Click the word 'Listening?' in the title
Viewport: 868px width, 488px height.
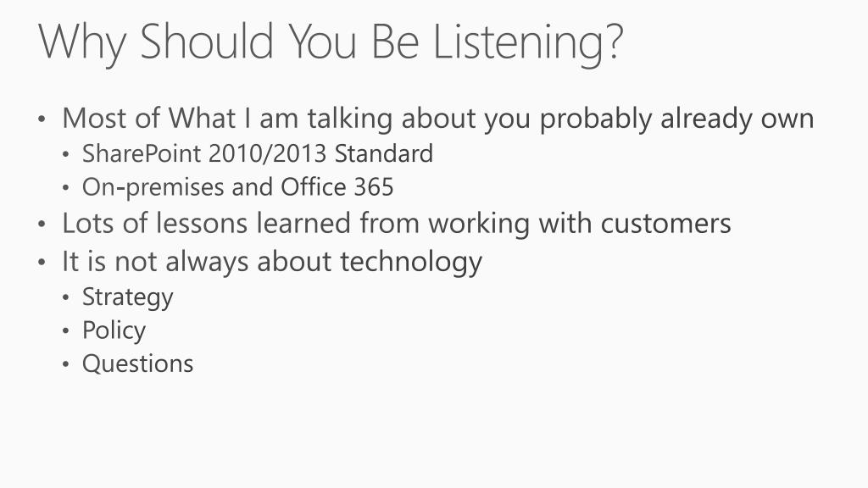click(x=527, y=43)
